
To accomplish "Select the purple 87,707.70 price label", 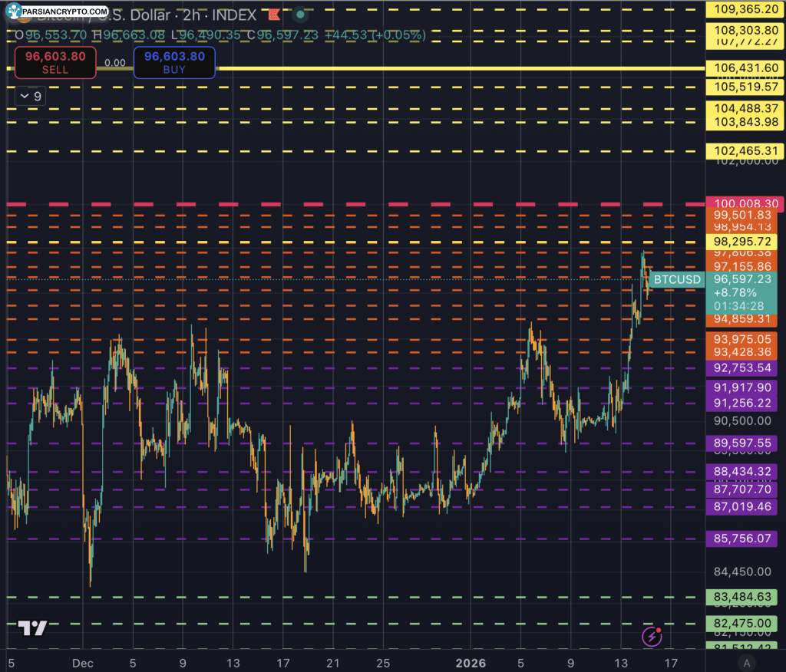I will [742, 489].
